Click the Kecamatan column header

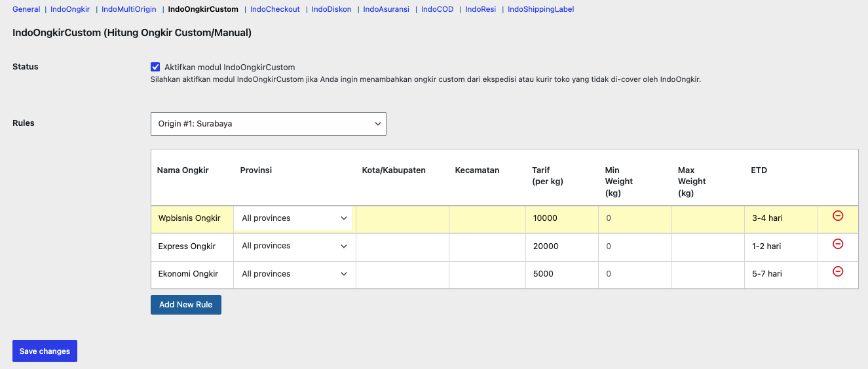[477, 170]
